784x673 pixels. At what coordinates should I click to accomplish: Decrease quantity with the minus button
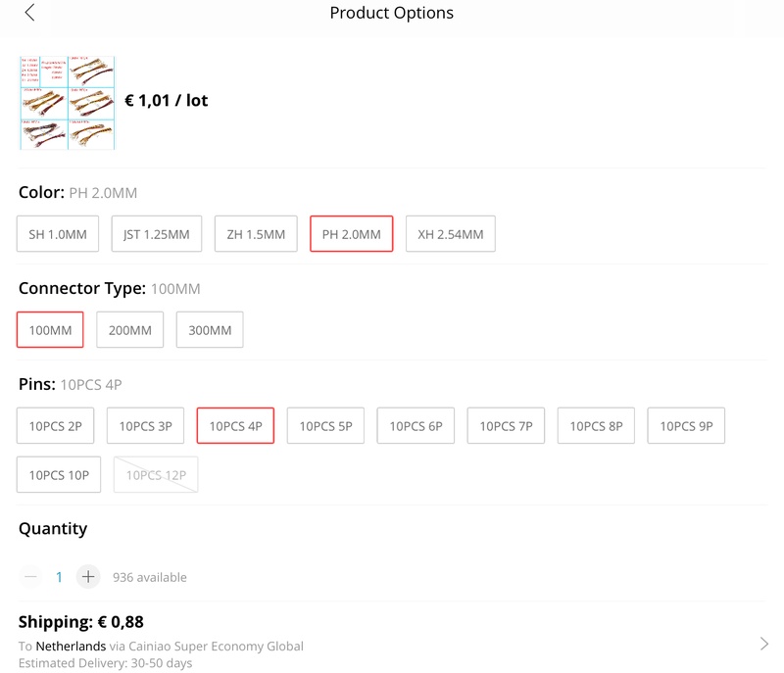coord(30,577)
